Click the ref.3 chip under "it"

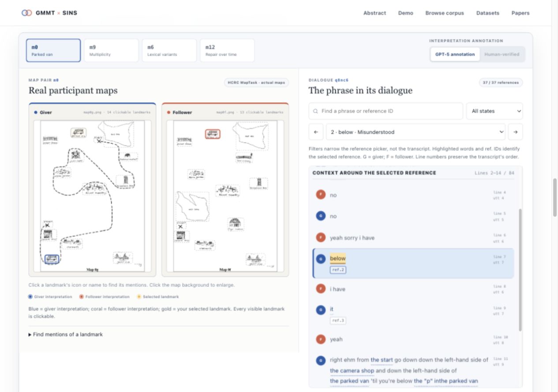click(338, 321)
